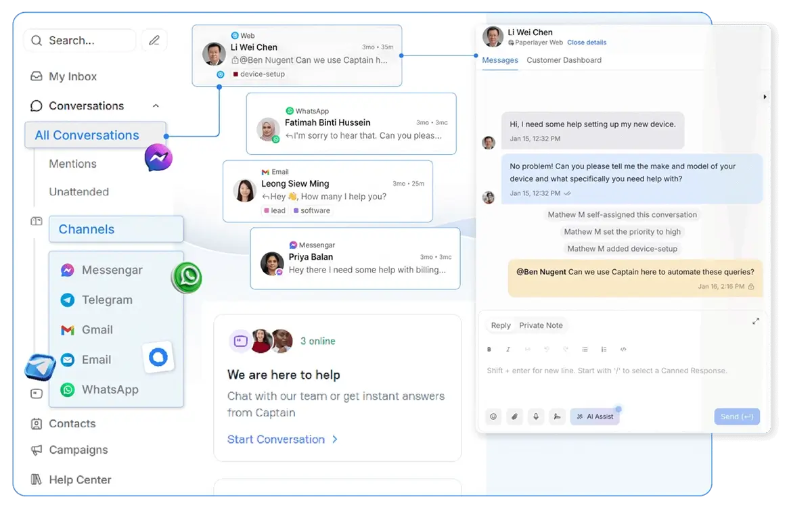Click the Channels heading
The image size is (812, 520).
click(116, 229)
